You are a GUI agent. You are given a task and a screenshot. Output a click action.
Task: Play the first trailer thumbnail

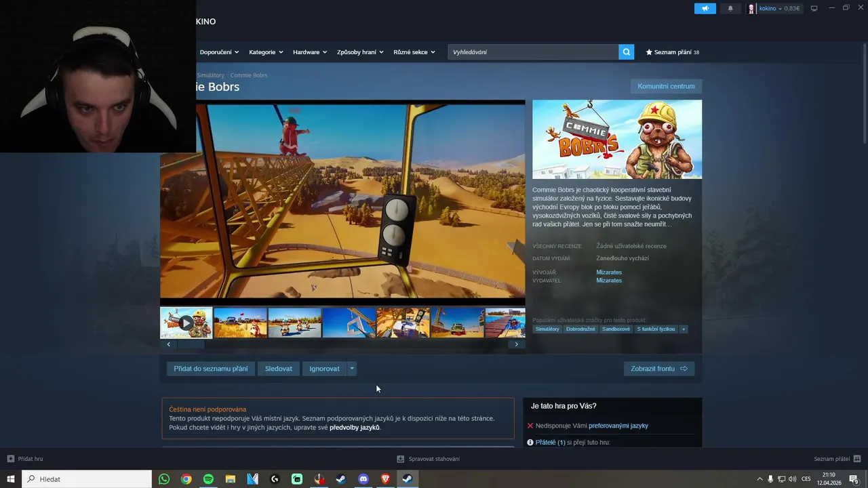pos(186,323)
